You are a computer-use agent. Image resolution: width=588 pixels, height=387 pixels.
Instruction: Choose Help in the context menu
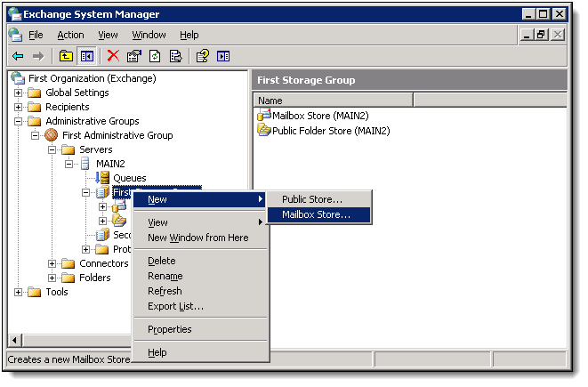(x=200, y=352)
